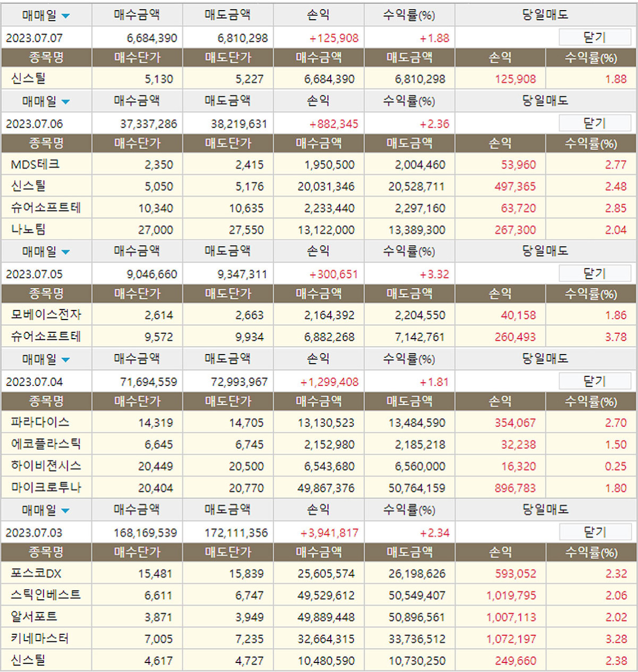Click the 에코플라스틱 stock name
638x672 pixels.
pos(46,444)
